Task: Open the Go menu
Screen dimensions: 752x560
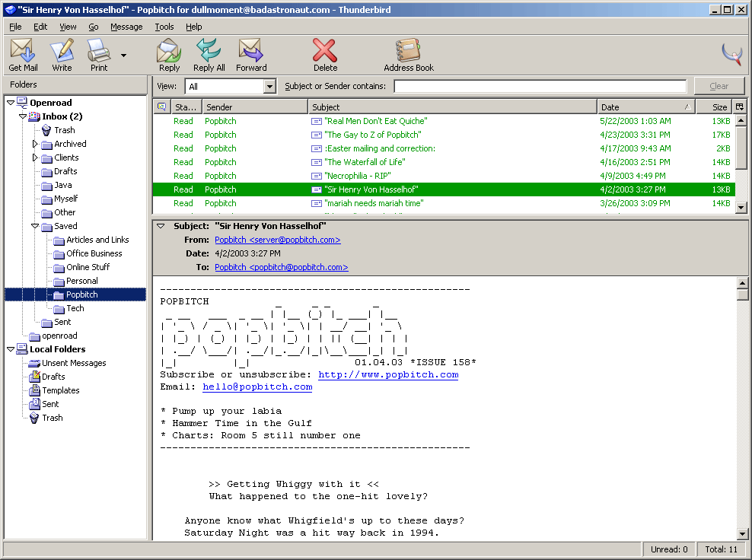Action: [x=94, y=27]
